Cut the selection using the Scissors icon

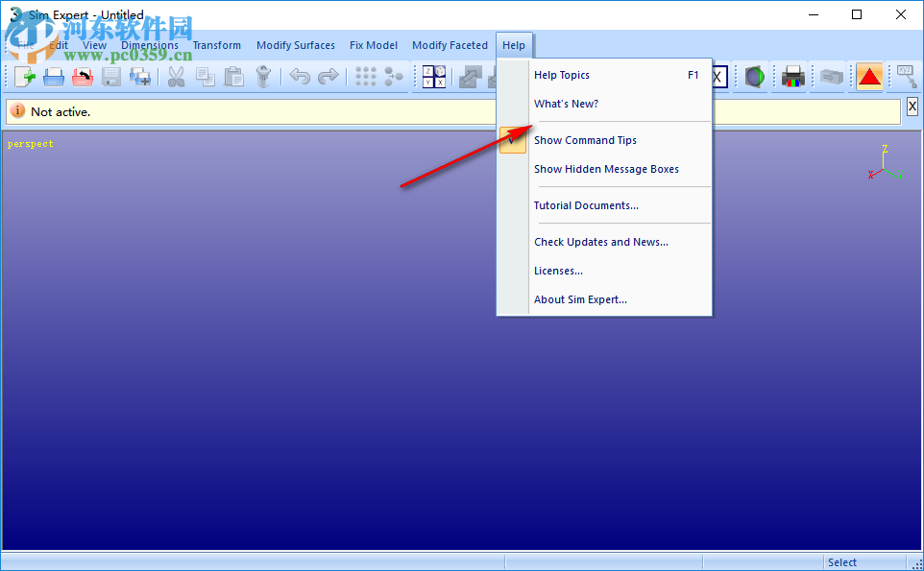(176, 77)
